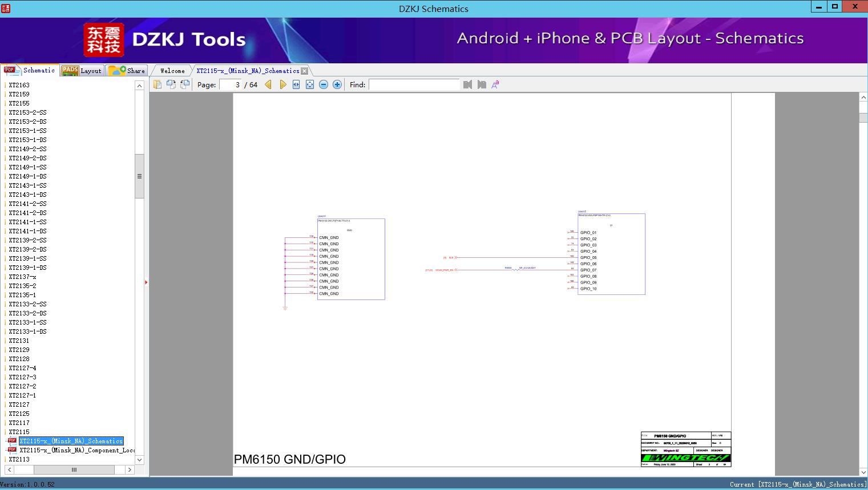
Task: Click the rotate page clockwise icon
Action: click(x=171, y=84)
